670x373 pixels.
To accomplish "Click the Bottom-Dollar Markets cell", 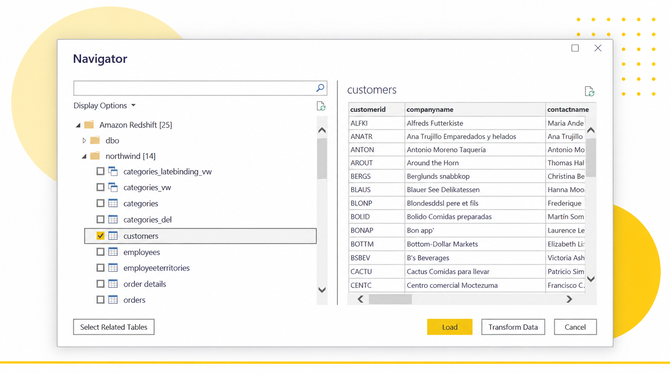I will pyautogui.click(x=475, y=244).
